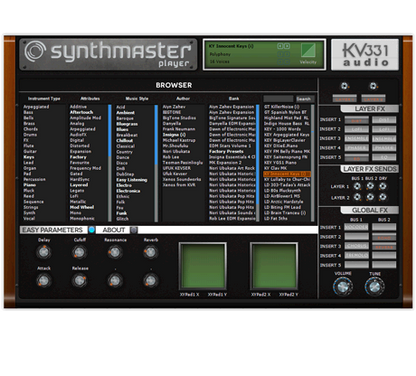Image resolution: width=416 pixels, height=376 pixels.
Task: Click the Search button
Action: 304,99
